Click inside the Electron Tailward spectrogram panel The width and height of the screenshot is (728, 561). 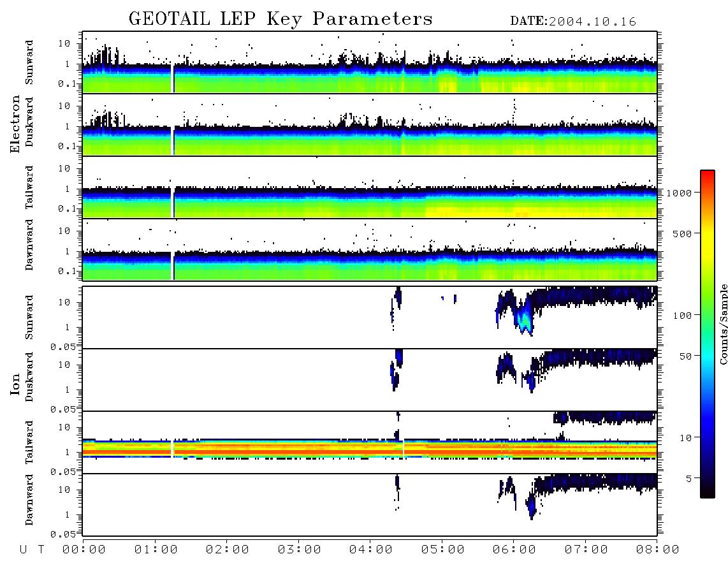pos(370,187)
